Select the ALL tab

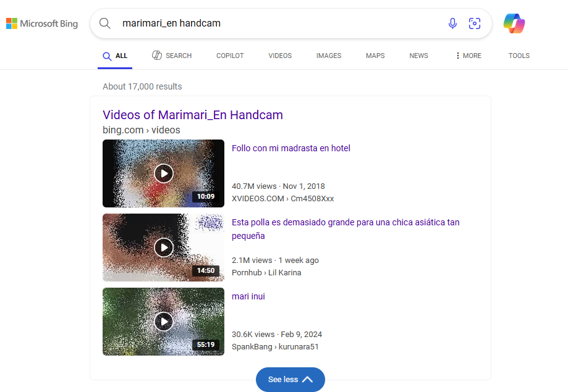(115, 56)
